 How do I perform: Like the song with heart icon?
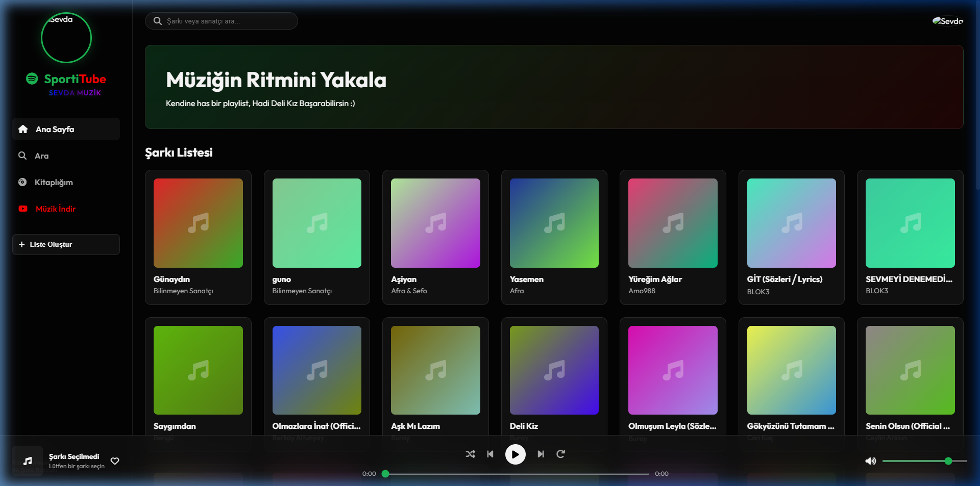(115, 461)
